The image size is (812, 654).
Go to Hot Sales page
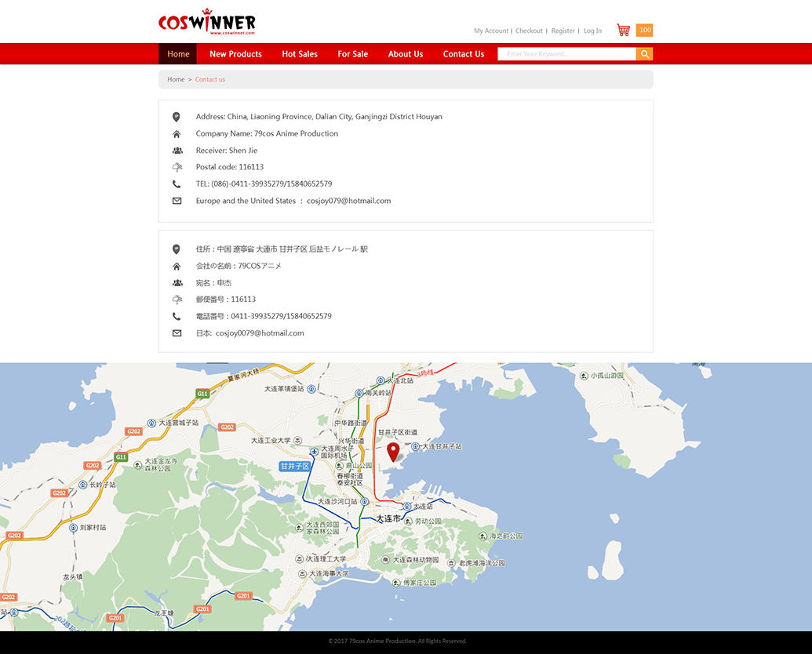coord(300,54)
